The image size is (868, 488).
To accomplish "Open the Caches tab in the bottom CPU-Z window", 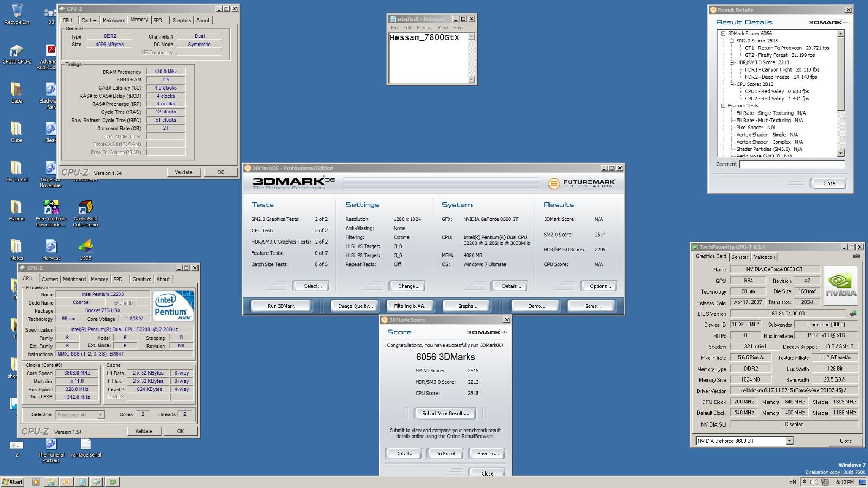I will click(49, 280).
